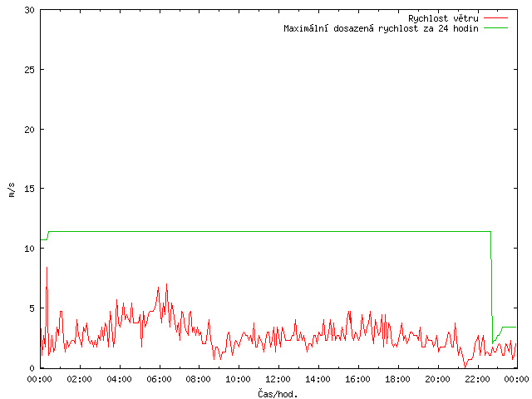This screenshot has width=532, height=399.
Task: Click the 'Maximální dosazená rychlost za 24 hodin' legend label
Action: click(x=381, y=28)
